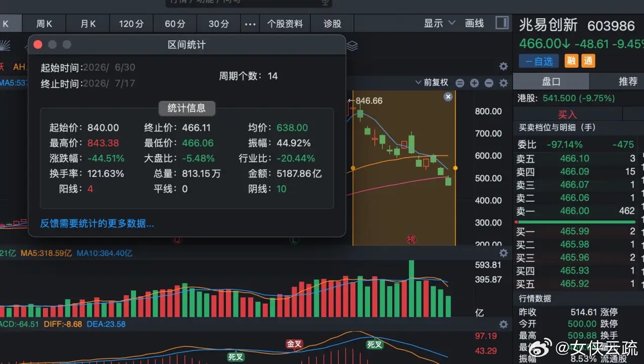The height and width of the screenshot is (364, 644).
Task: Activate 画线 drawing tools
Action: tap(474, 23)
